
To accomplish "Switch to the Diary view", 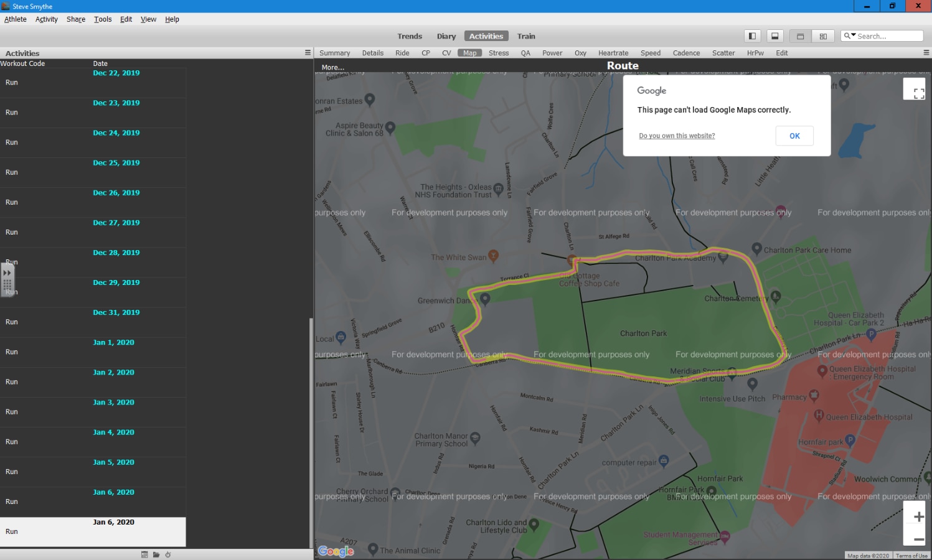I will (x=446, y=36).
